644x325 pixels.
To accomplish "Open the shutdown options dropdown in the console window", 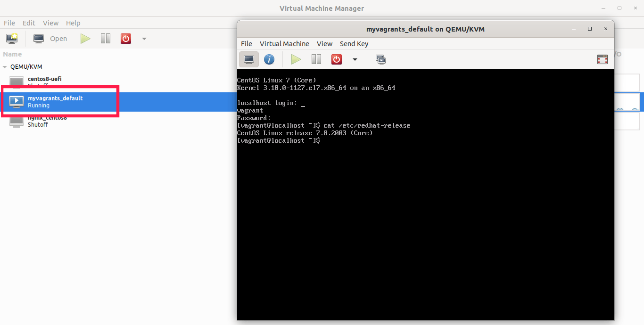I will [x=355, y=59].
